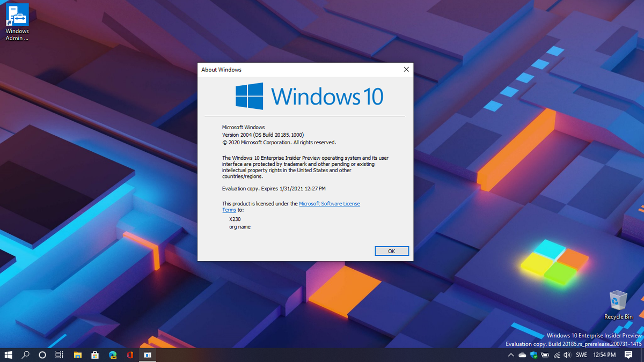This screenshot has height=362, width=644.
Task: Launch Edge Canary from the taskbar
Action: [113, 355]
